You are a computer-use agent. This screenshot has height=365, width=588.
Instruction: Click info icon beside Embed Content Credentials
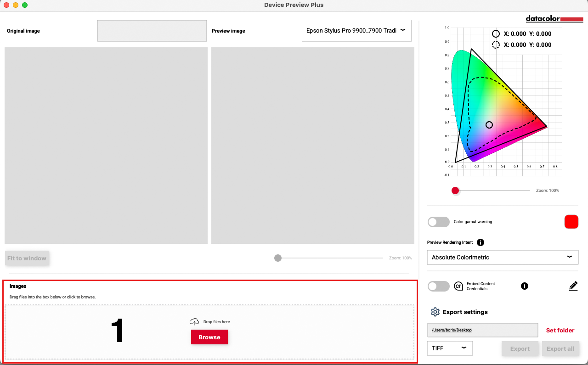pos(525,286)
